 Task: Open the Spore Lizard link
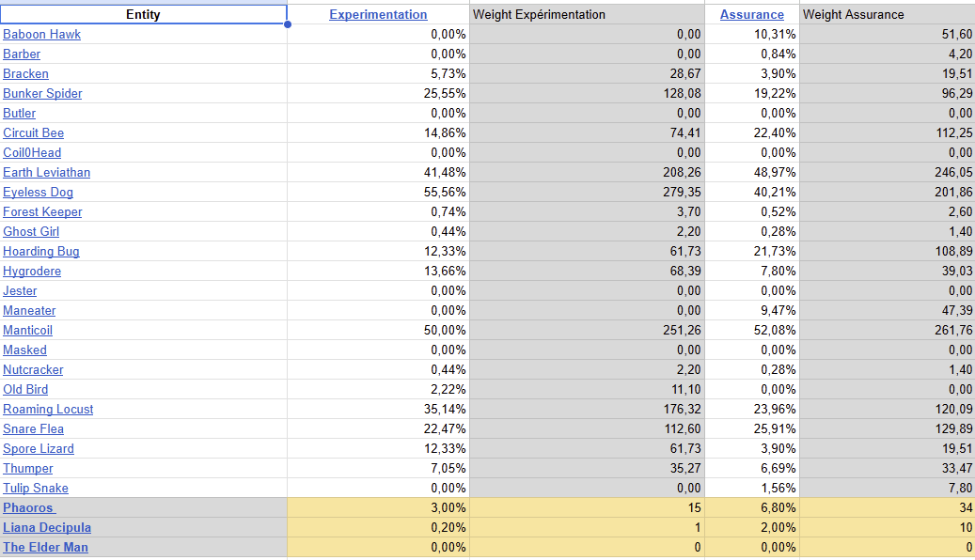point(39,449)
